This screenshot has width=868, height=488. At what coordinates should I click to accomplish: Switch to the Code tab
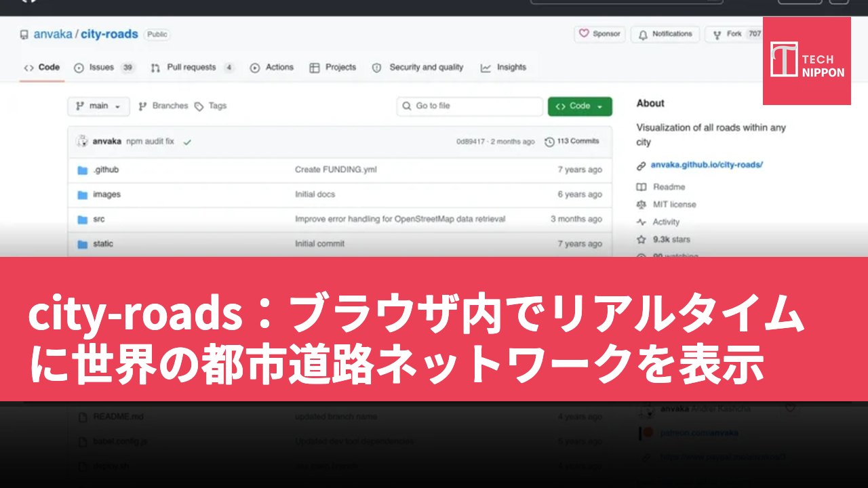[x=42, y=68]
